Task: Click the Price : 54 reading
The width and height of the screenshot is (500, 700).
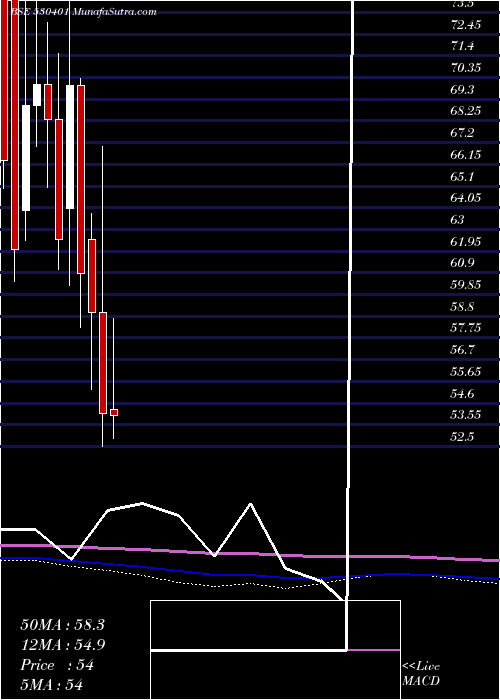Action: point(57,665)
